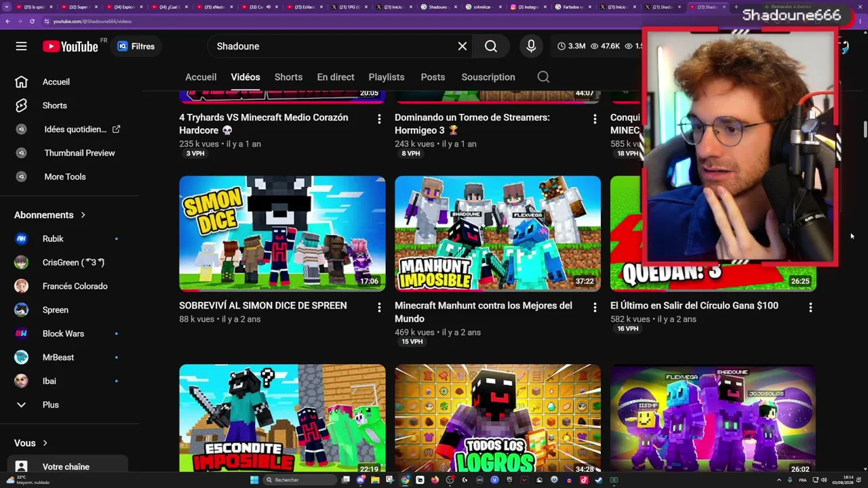The width and height of the screenshot is (868, 488).
Task: Click the Windows taskbar Rechercher box
Action: pyautogui.click(x=300, y=480)
